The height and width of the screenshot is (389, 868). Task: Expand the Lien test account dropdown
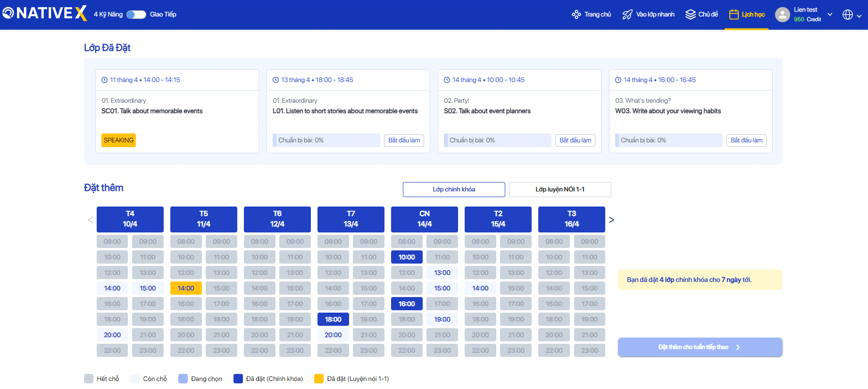[x=830, y=15]
